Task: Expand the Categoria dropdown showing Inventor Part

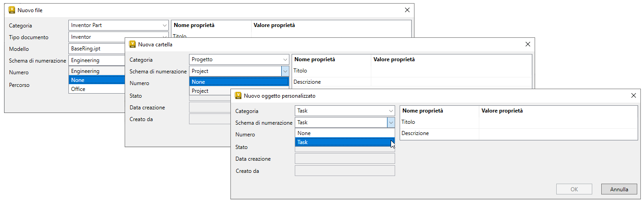Action: point(119,25)
